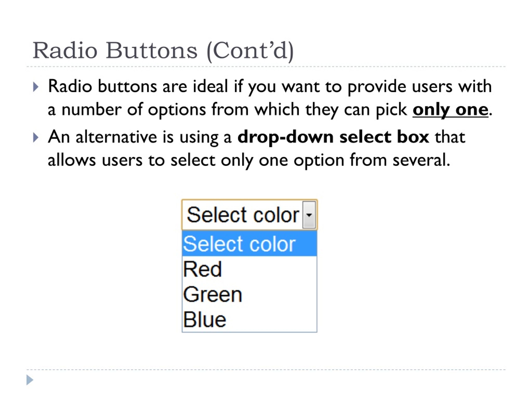Image resolution: width=532 pixels, height=399 pixels.
Task: Click the dashed line near slide bottom
Action: tap(266, 370)
